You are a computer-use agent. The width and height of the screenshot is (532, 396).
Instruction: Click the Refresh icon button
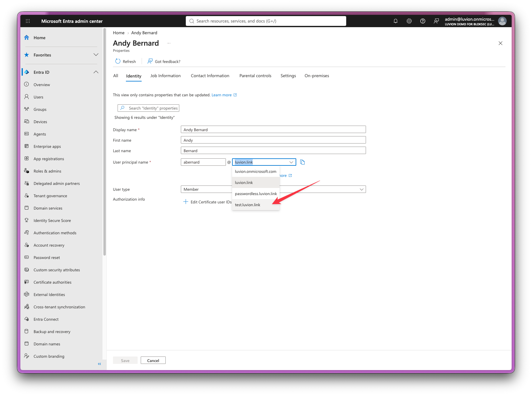[x=125, y=61]
